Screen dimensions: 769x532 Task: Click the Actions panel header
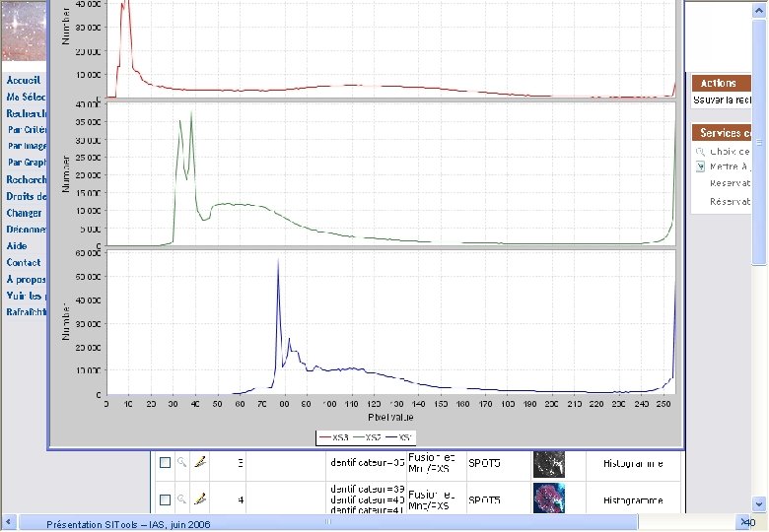click(x=722, y=83)
